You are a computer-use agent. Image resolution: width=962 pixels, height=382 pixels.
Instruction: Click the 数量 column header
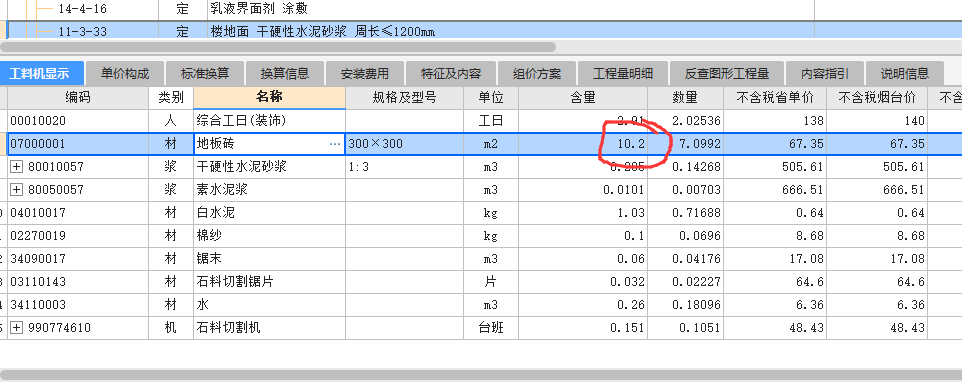click(x=685, y=97)
